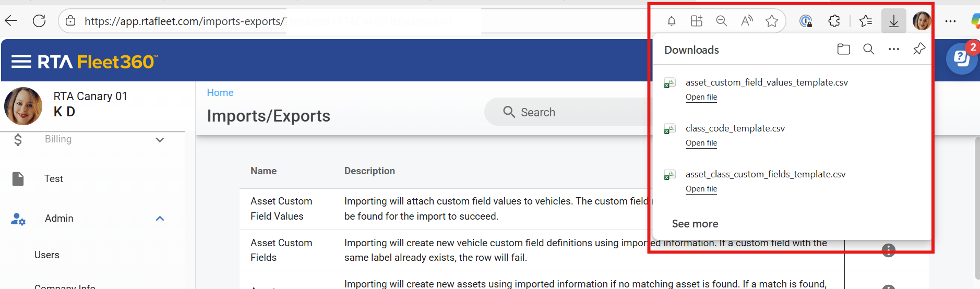The image size is (980, 289).
Task: Open file class_code_template.csv
Action: 701,143
